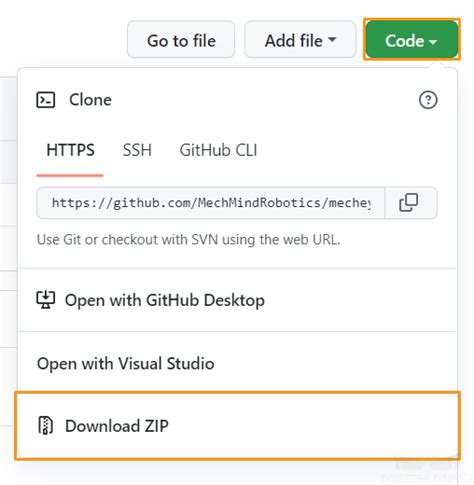Select Open with GitHub Desktop
The width and height of the screenshot is (474, 485).
(x=237, y=300)
